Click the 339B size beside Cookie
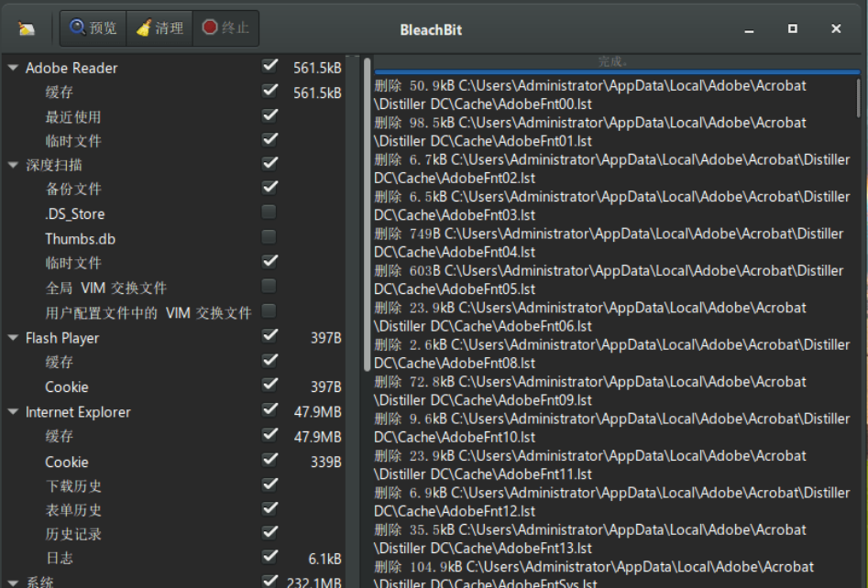The image size is (868, 588). pyautogui.click(x=325, y=462)
